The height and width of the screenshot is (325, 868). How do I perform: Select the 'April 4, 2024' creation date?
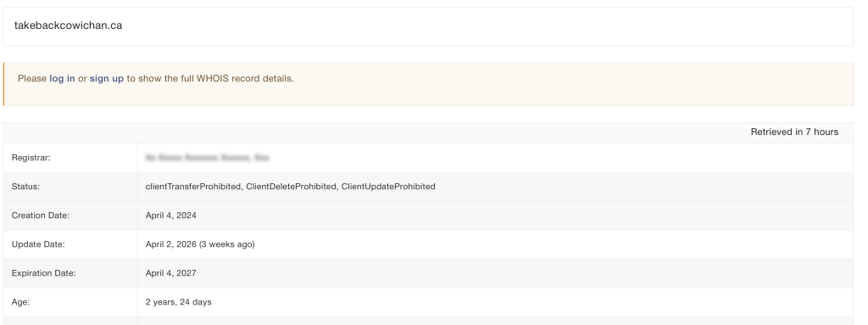tap(170, 216)
